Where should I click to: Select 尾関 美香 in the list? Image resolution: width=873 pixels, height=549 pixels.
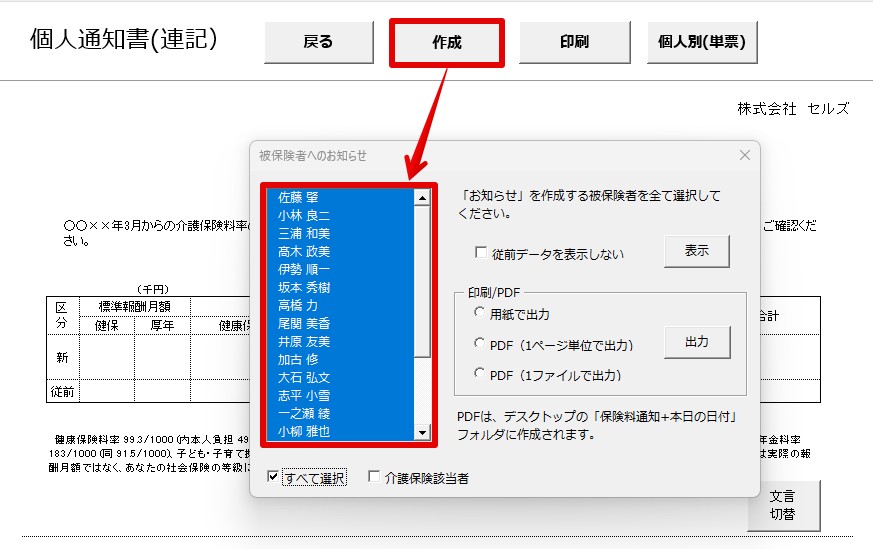(341, 323)
